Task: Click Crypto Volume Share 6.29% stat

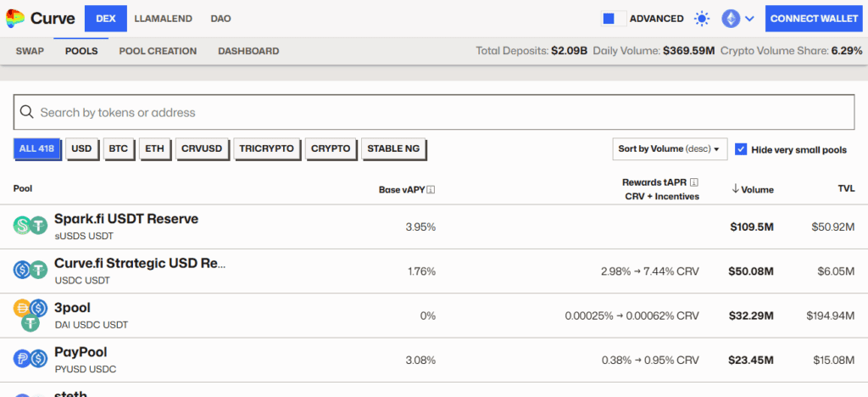Action: click(x=791, y=52)
